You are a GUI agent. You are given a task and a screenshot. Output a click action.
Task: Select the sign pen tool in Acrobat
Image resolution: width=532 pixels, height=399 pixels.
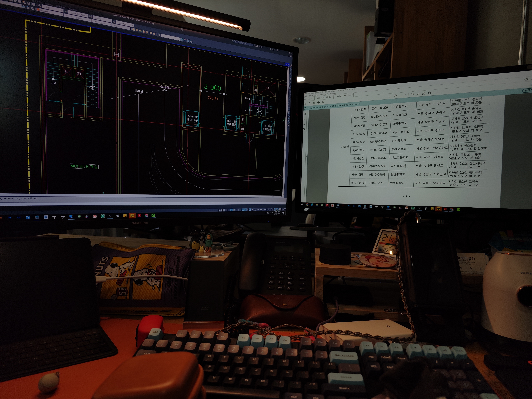[424, 93]
